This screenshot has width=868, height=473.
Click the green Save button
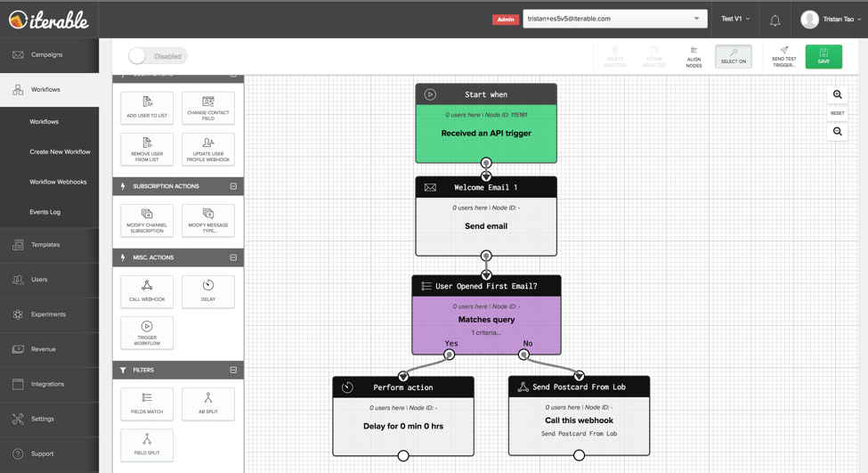(823, 57)
